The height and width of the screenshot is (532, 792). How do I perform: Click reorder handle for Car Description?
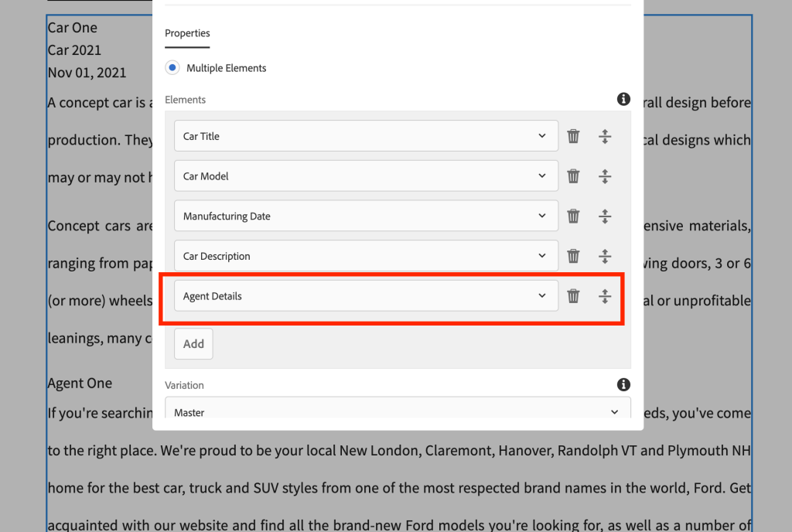tap(605, 256)
